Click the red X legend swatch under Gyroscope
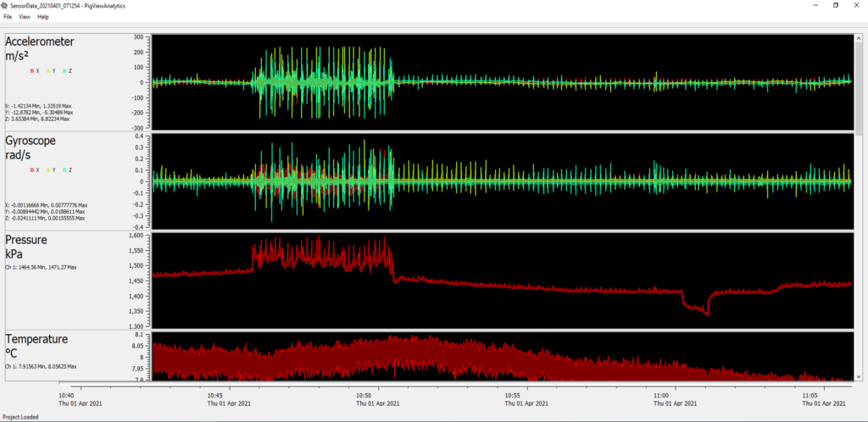This screenshot has width=868, height=422. tap(33, 169)
